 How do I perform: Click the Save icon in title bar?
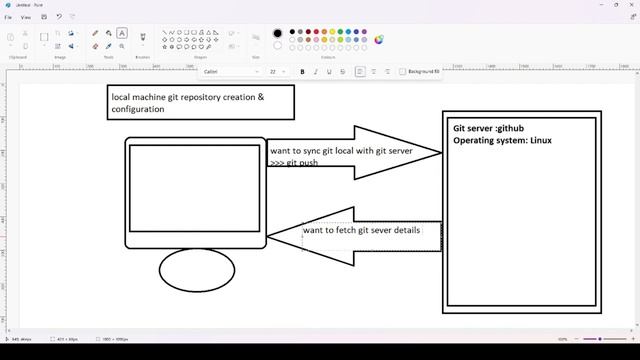coord(44,17)
